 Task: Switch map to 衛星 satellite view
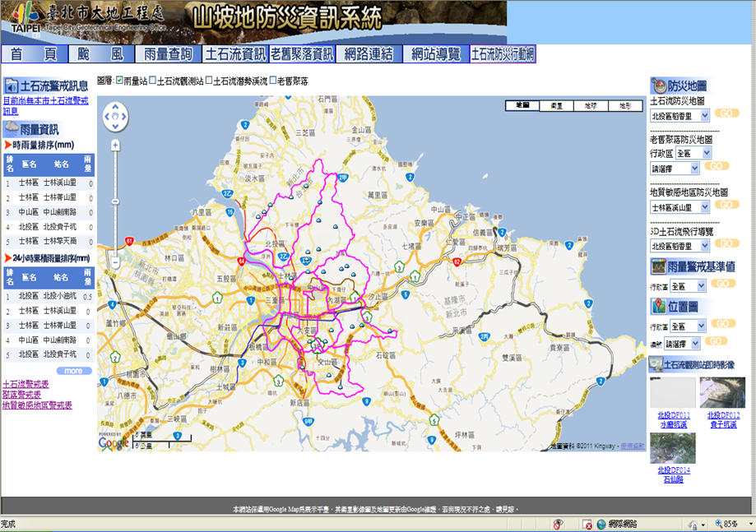[556, 106]
